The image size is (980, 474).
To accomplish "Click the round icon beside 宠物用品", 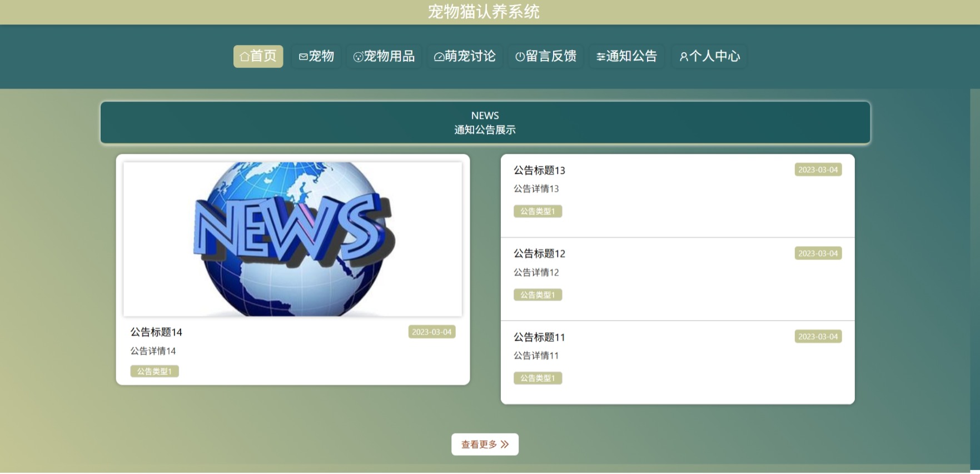I will tap(358, 57).
